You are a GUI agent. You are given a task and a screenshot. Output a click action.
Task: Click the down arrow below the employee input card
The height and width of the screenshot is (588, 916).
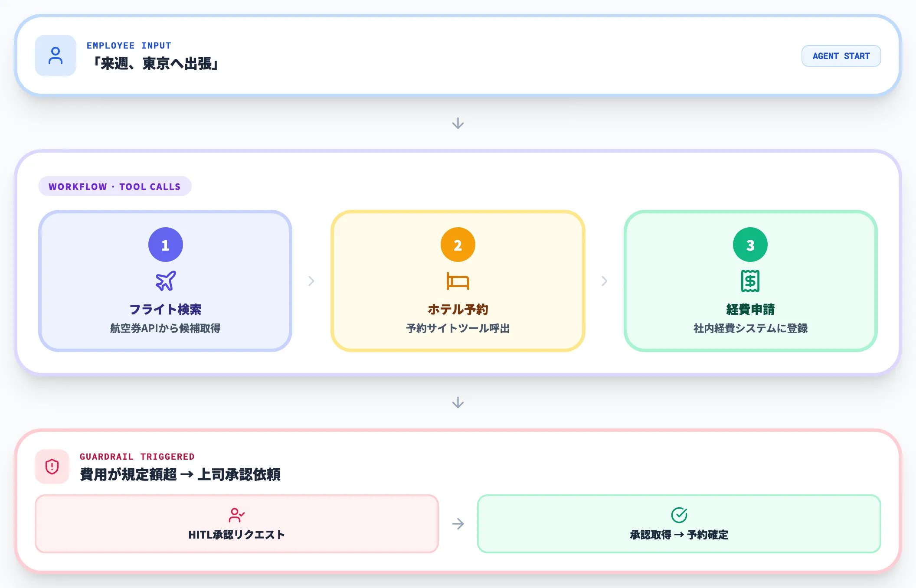(x=458, y=124)
